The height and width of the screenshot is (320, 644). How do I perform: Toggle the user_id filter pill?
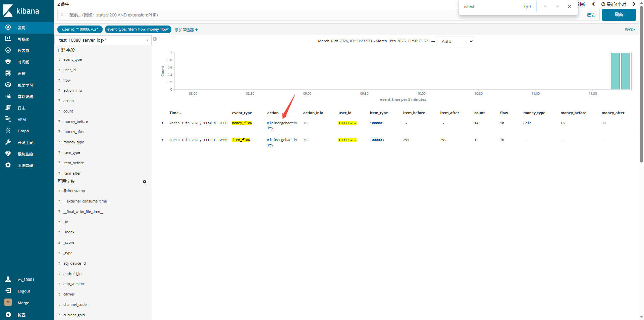click(x=80, y=30)
